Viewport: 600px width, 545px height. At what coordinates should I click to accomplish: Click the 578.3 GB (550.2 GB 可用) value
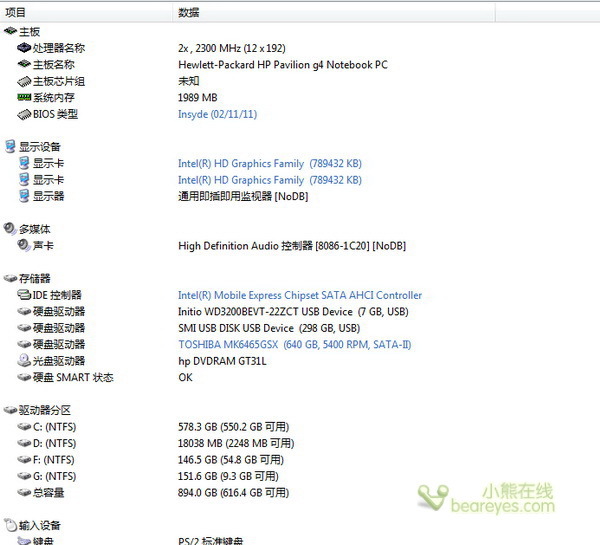[233, 427]
